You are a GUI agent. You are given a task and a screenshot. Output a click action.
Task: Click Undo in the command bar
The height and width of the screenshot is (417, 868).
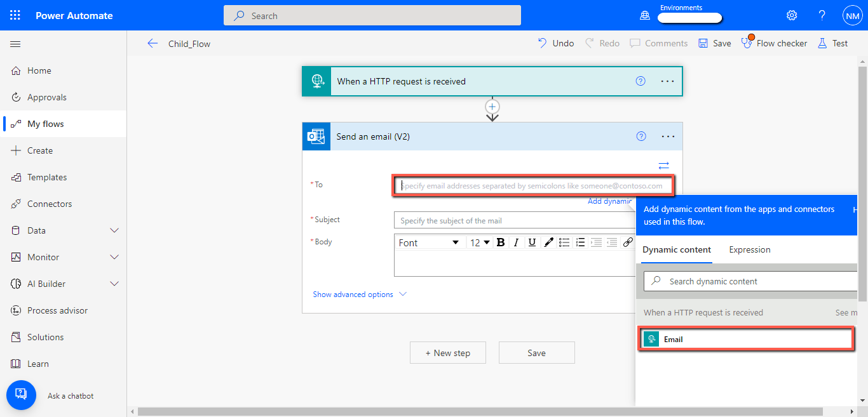point(555,43)
